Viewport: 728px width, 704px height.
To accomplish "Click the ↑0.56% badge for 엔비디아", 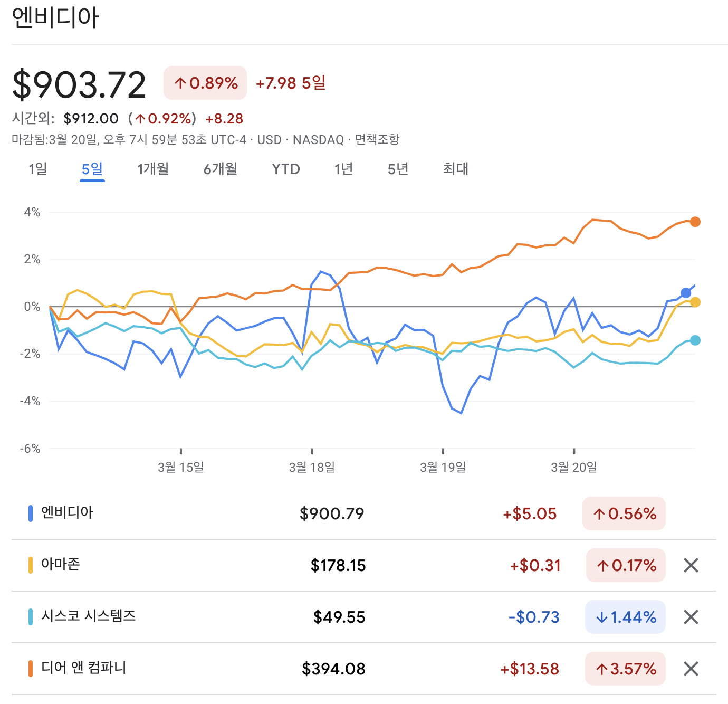I will click(x=624, y=513).
